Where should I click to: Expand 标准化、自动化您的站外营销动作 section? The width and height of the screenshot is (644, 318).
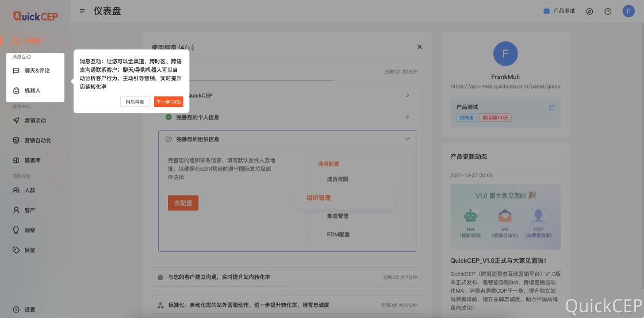pyautogui.click(x=287, y=305)
